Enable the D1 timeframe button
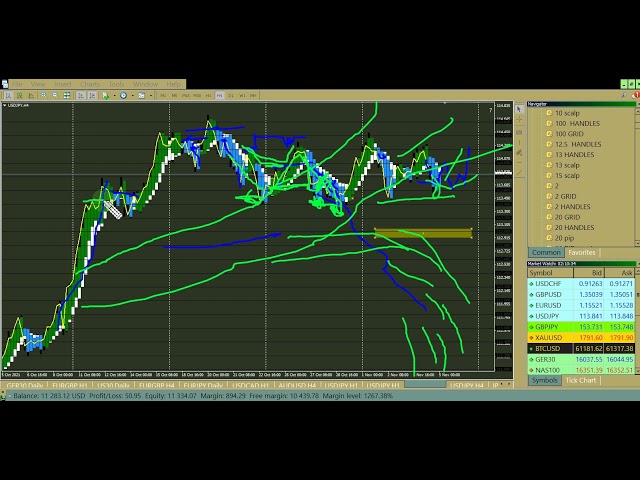 coord(231,96)
